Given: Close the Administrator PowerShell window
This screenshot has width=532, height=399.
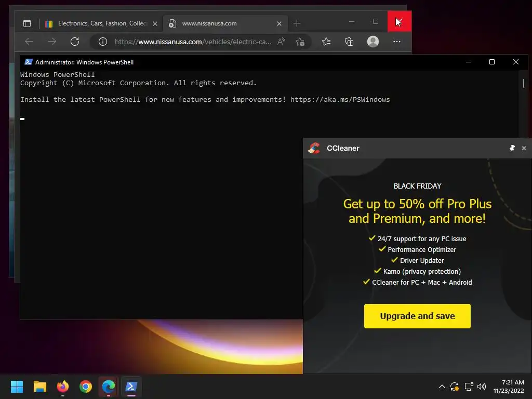Looking at the screenshot, I should pos(516,62).
